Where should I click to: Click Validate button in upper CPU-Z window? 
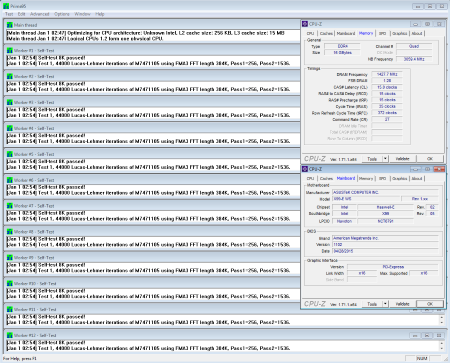click(x=402, y=159)
